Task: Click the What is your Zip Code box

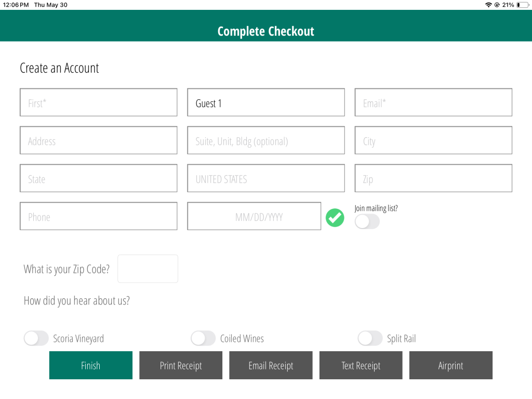Action: click(148, 269)
